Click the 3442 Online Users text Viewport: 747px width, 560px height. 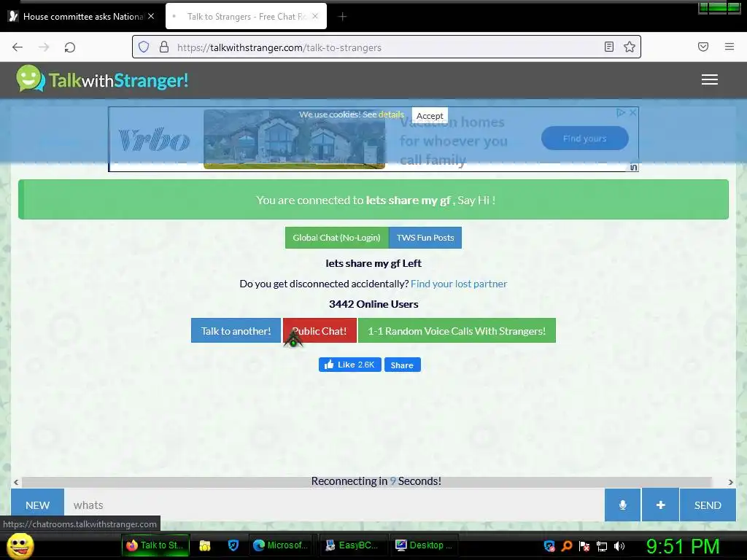[x=373, y=304]
